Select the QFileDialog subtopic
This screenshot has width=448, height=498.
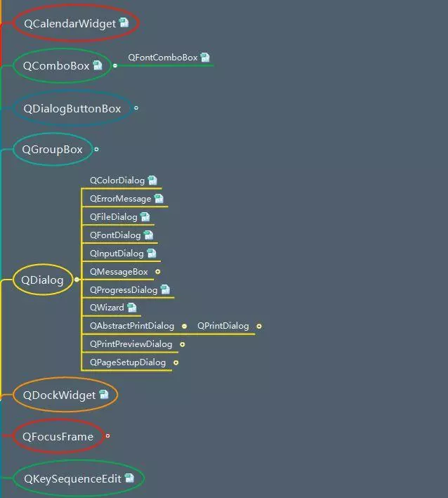point(113,217)
